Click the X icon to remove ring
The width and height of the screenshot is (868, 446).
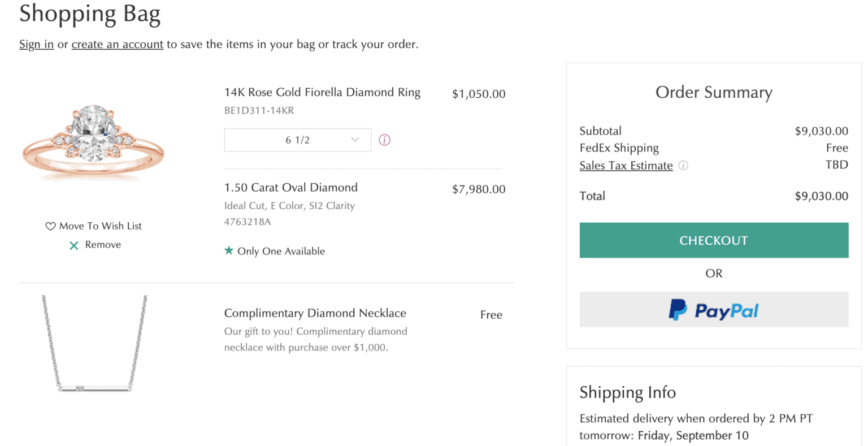(x=73, y=245)
